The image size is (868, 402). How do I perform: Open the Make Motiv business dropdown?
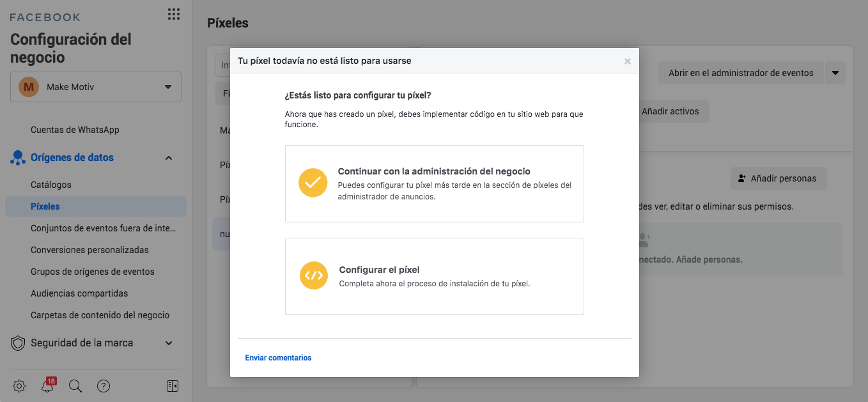point(96,87)
